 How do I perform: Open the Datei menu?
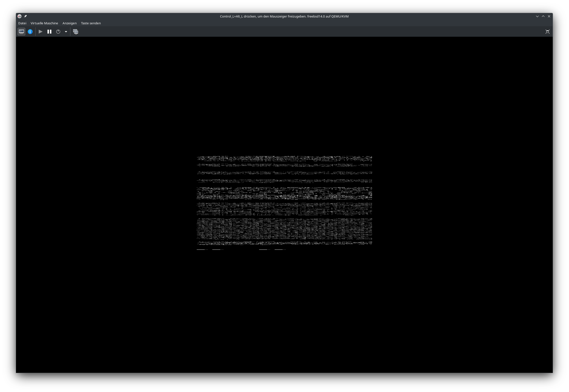(x=22, y=23)
